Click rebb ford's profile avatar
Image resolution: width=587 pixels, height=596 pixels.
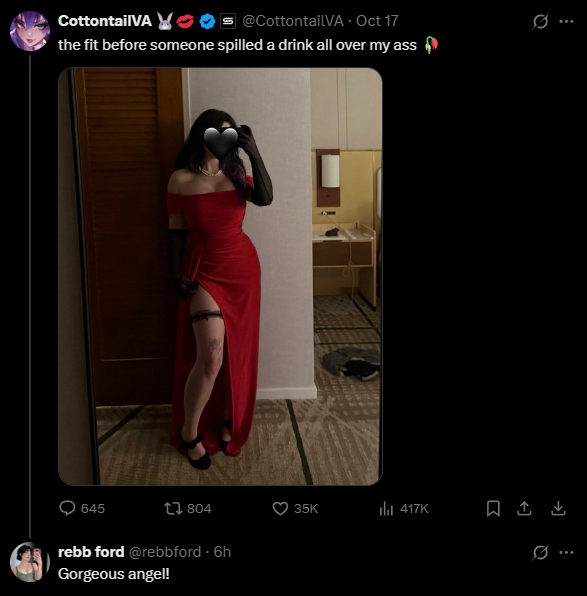30,562
